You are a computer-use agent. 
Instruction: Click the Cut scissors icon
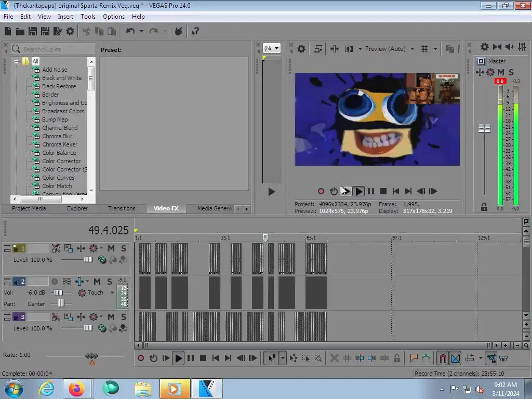(86, 32)
